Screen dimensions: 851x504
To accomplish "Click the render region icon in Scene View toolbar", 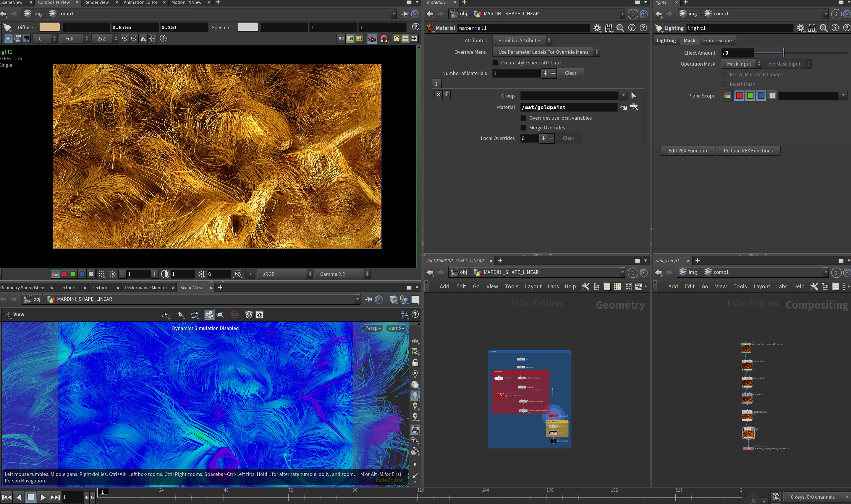I will click(220, 315).
